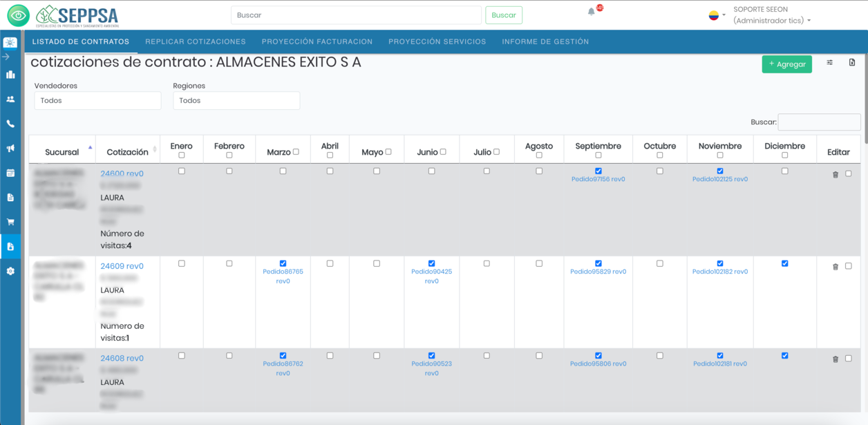The width and height of the screenshot is (868, 425).
Task: Open the highlighted contracts sidebar icon
Action: (10, 247)
